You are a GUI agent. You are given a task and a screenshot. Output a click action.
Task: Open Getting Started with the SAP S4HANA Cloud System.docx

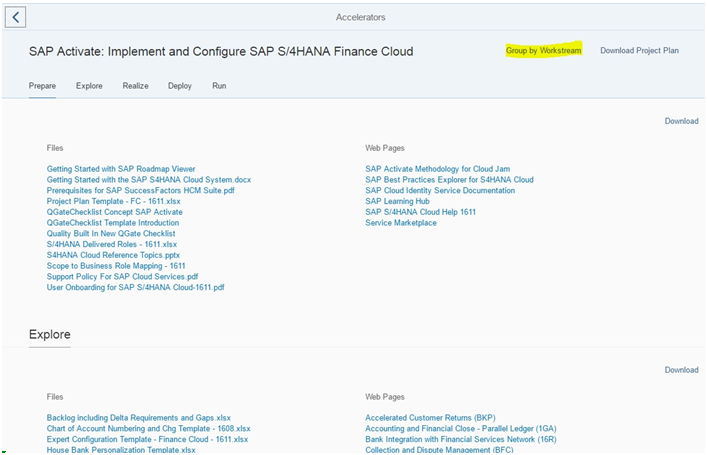pos(149,179)
